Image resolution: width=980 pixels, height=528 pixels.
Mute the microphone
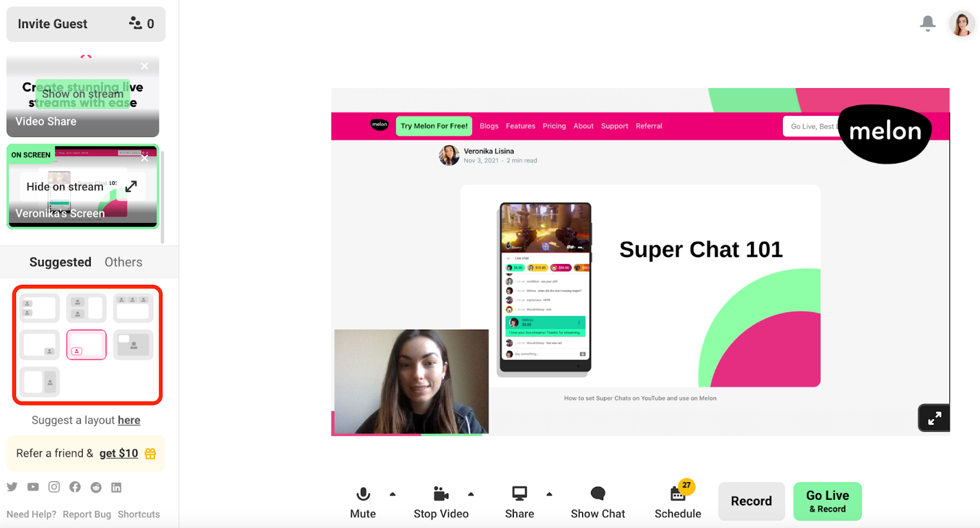pyautogui.click(x=363, y=502)
